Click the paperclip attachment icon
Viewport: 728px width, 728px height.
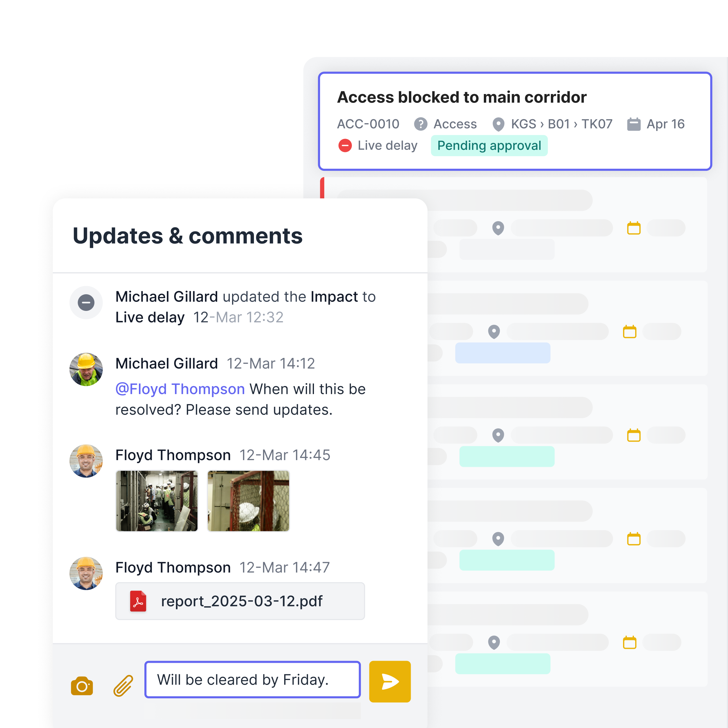click(123, 686)
